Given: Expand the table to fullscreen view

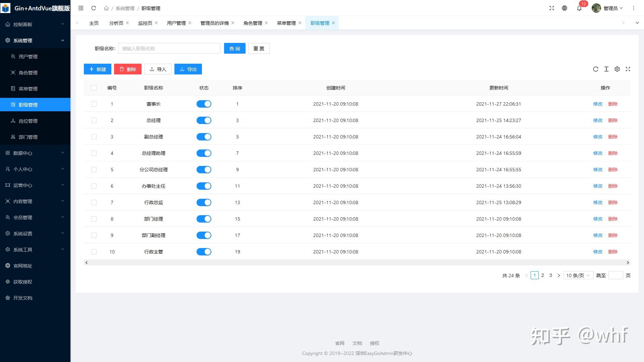Looking at the screenshot, I should 628,69.
